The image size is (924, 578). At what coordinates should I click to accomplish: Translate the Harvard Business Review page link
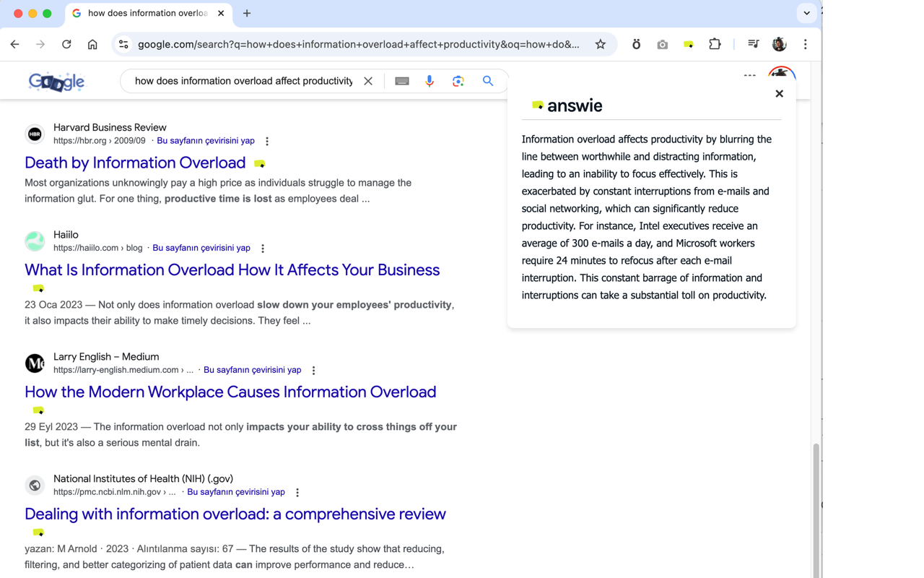point(206,141)
